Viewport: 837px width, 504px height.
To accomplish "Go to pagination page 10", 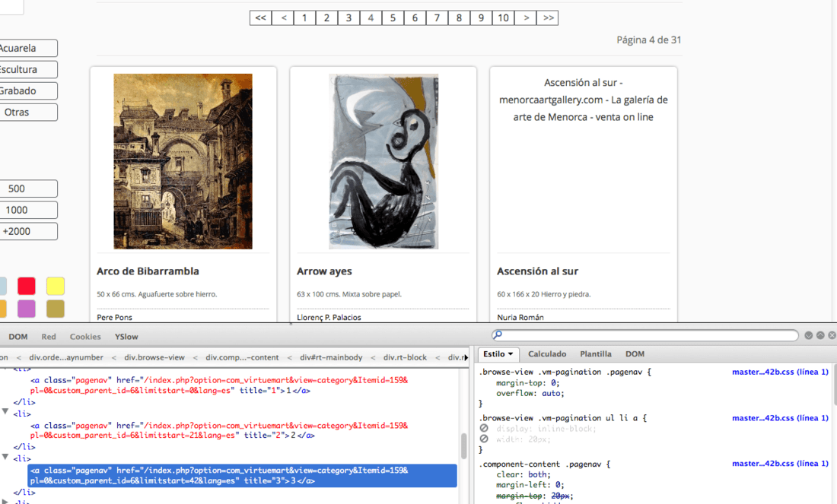I will 504,18.
